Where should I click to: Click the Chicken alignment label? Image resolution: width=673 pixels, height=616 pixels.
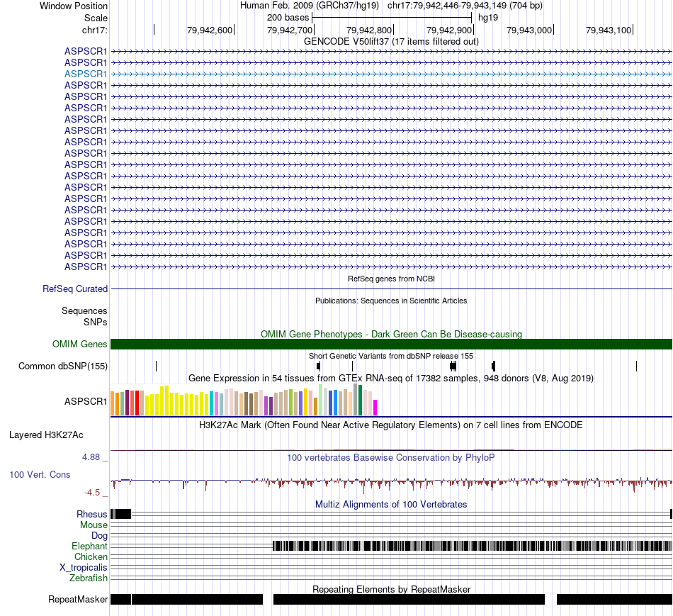[x=91, y=556]
